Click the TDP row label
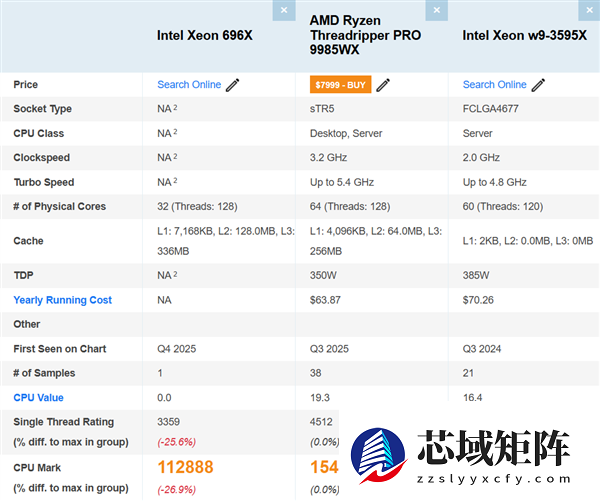 pyautogui.click(x=23, y=275)
